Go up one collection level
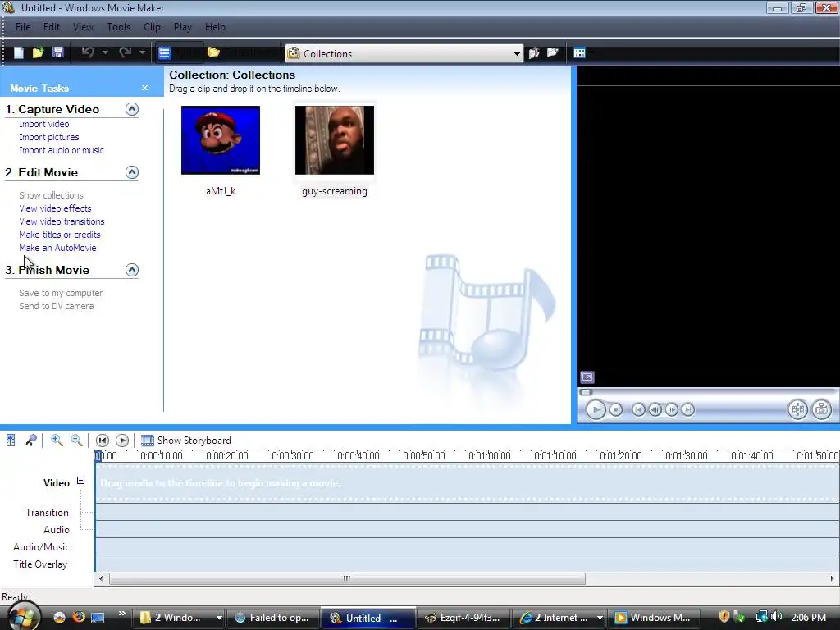This screenshot has height=630, width=840. tap(534, 52)
